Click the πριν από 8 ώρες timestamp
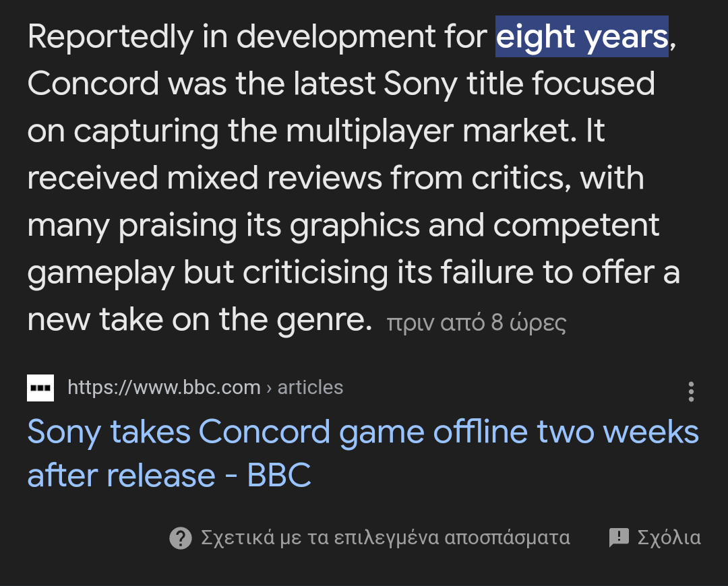Image resolution: width=728 pixels, height=586 pixels. (x=477, y=323)
